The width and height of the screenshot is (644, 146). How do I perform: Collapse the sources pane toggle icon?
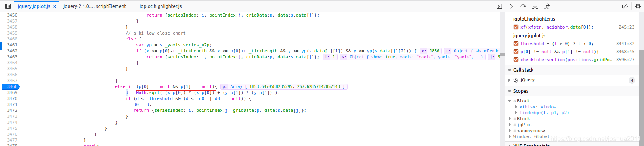pos(8,6)
